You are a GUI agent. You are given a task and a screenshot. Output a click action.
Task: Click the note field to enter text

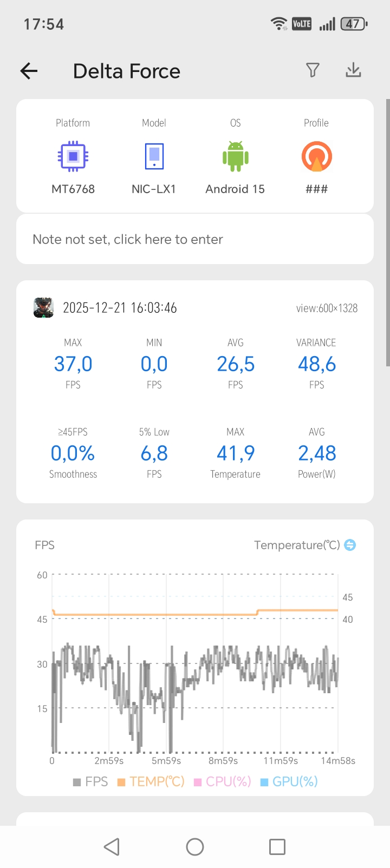[x=195, y=239]
